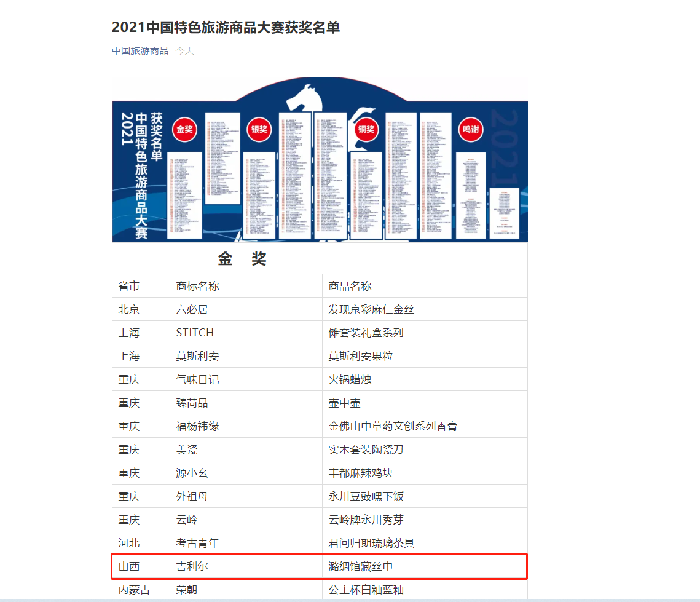Select the 金佛山中草药文创系列香膏 product cell

click(425, 426)
